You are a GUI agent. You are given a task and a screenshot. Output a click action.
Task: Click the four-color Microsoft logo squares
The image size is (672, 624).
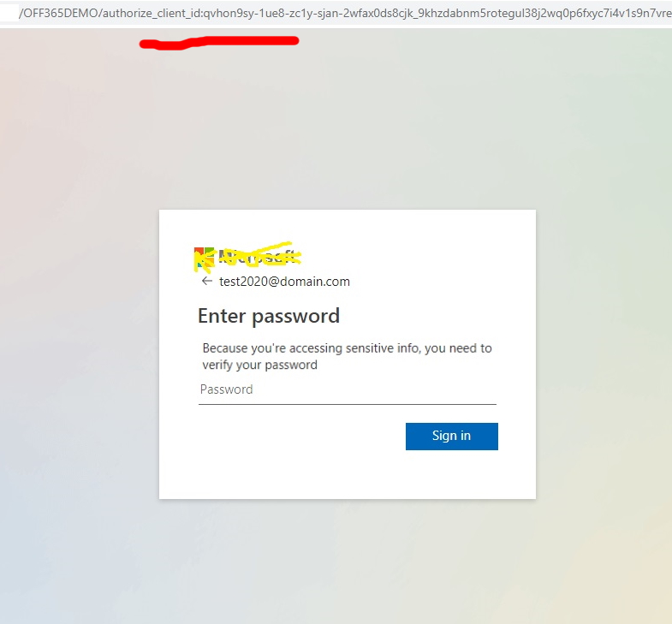204,257
